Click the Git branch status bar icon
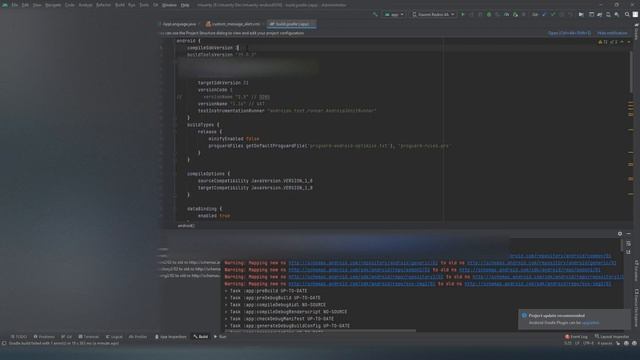This screenshot has width=640, height=360. coord(618,343)
